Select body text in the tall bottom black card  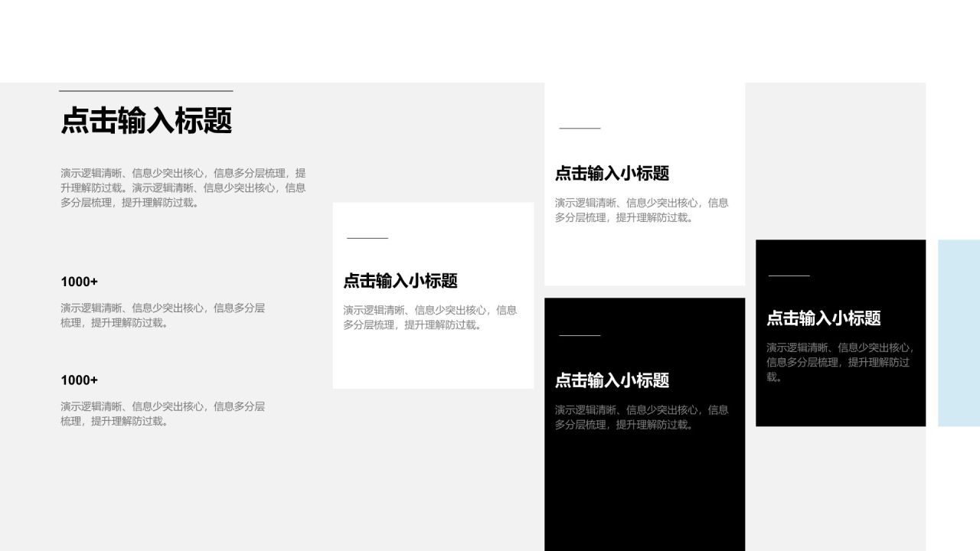tap(641, 417)
